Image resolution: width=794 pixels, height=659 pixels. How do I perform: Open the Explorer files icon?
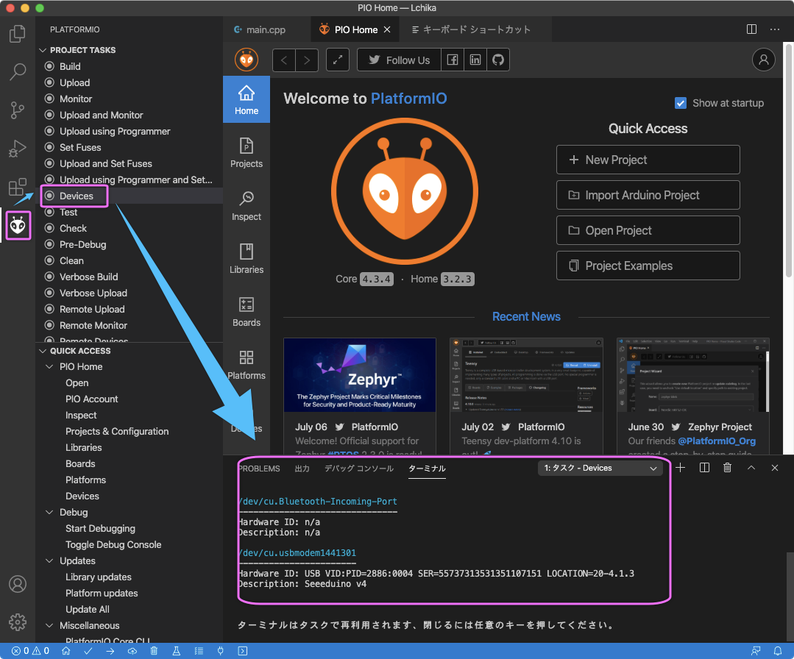click(17, 34)
